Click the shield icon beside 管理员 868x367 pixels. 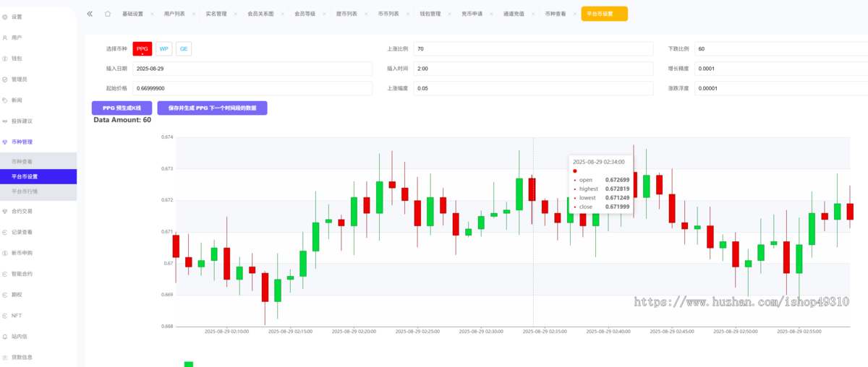pos(5,79)
